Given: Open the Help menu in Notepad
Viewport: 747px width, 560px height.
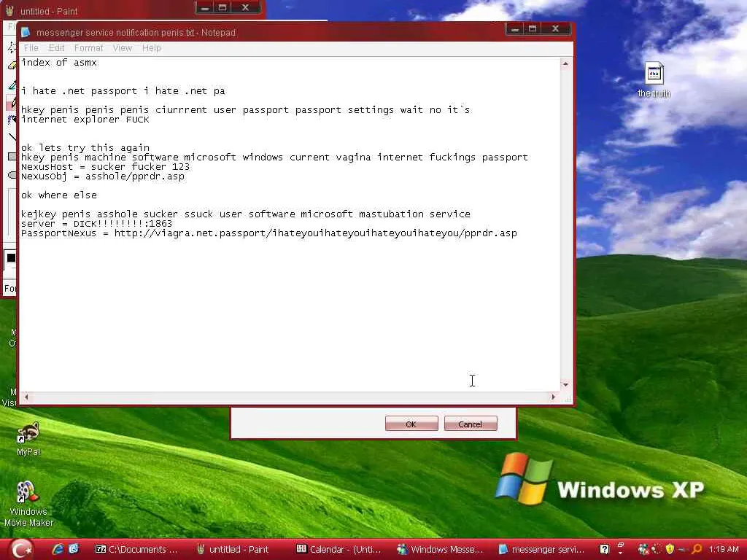Looking at the screenshot, I should [x=152, y=48].
